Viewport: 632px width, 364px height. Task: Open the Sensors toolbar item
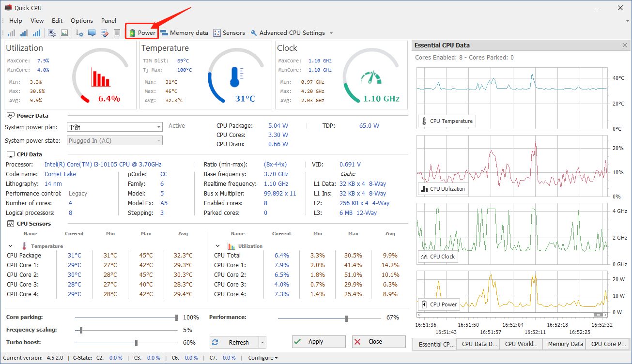click(229, 33)
